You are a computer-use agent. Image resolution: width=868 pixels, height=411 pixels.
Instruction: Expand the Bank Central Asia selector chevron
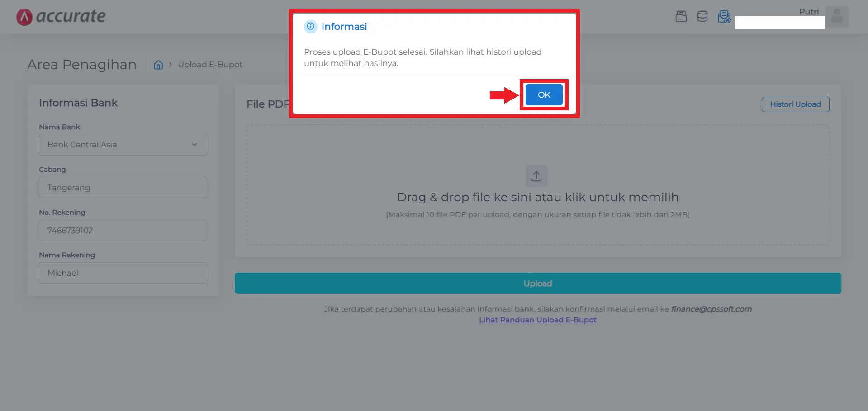click(194, 145)
